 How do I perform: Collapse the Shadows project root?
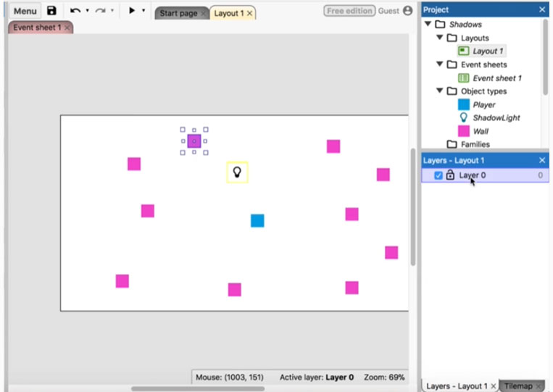[428, 24]
